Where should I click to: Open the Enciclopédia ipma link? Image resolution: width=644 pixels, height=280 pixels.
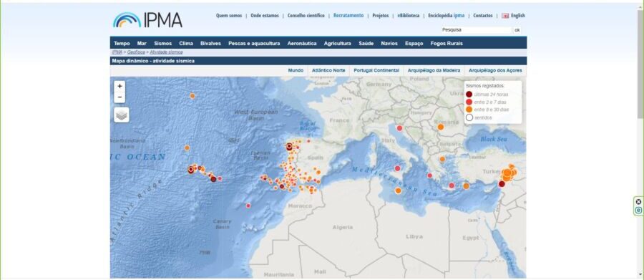click(446, 16)
